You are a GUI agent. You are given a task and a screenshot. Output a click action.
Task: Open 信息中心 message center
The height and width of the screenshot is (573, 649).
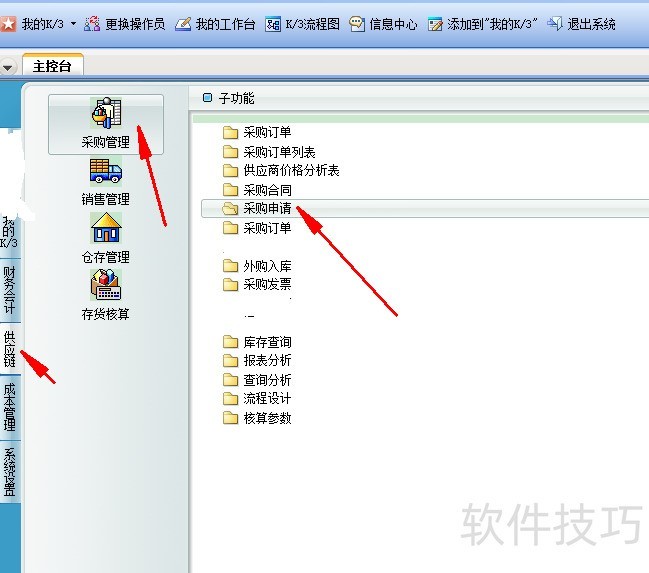(x=383, y=24)
